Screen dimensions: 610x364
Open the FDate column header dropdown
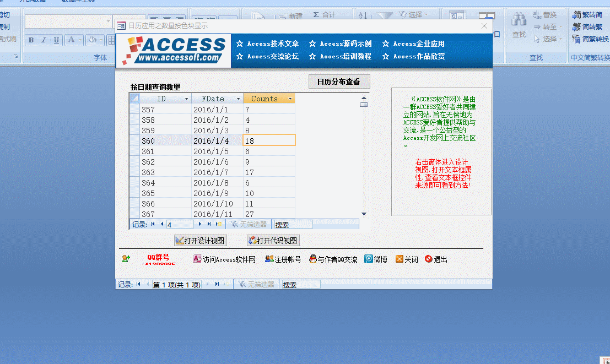click(239, 99)
